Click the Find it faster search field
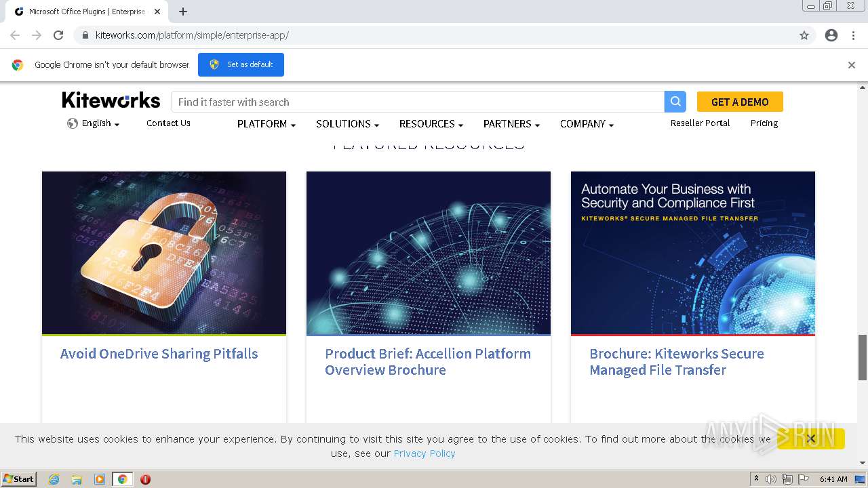The height and width of the screenshot is (488, 868). 417,102
